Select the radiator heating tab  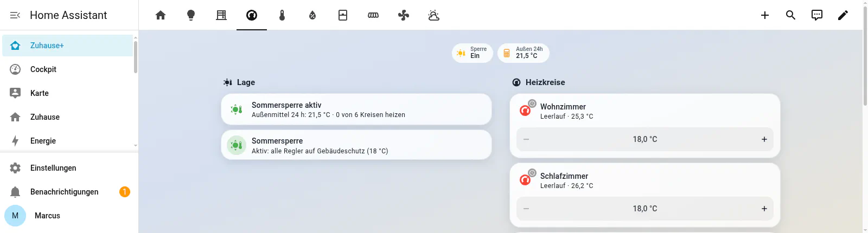pos(373,15)
